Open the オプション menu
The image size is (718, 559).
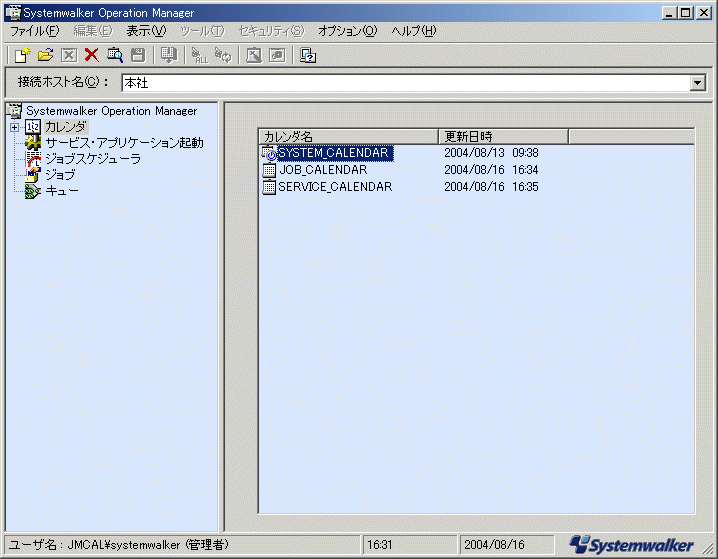coord(347,31)
